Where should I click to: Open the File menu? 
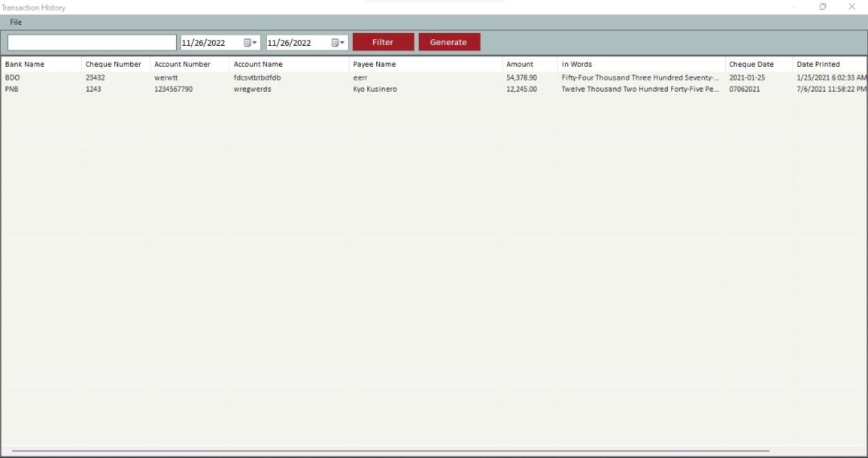(16, 22)
